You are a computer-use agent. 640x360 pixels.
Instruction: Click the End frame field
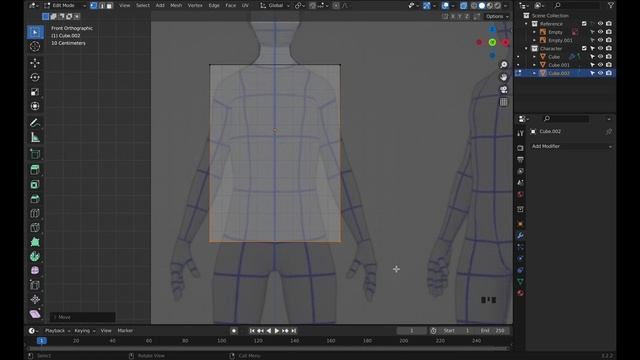tap(494, 331)
